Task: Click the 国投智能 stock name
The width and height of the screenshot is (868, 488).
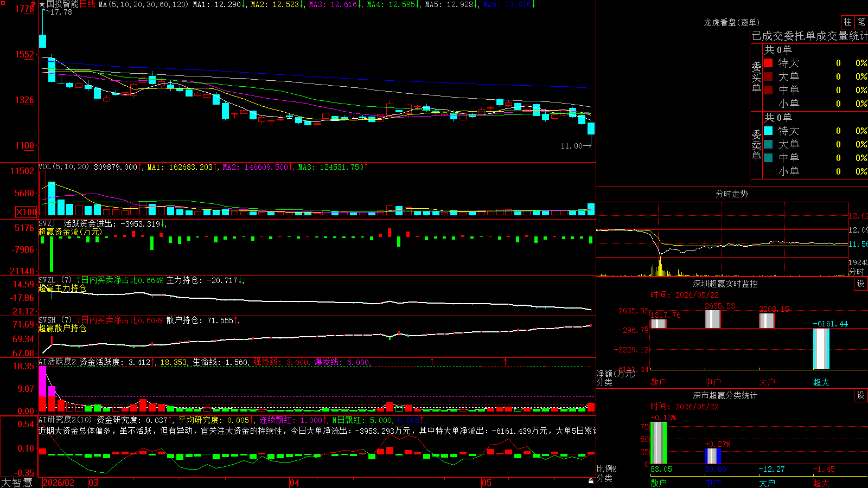Action: (x=62, y=4)
